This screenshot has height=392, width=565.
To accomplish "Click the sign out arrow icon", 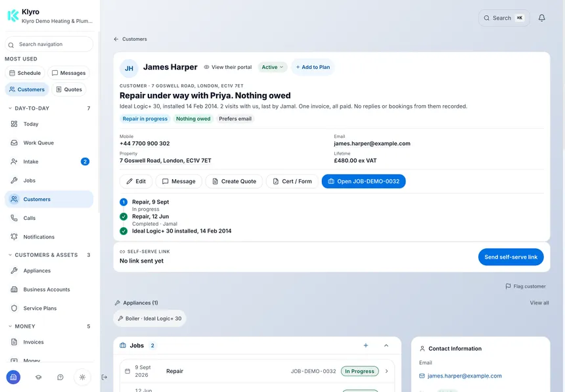I will [x=104, y=378].
